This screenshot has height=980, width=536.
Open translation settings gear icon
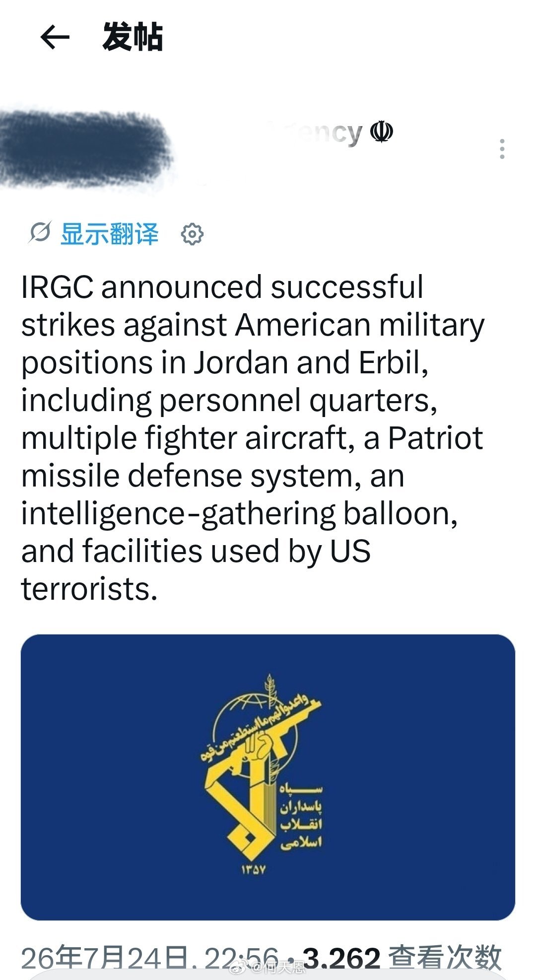(192, 234)
